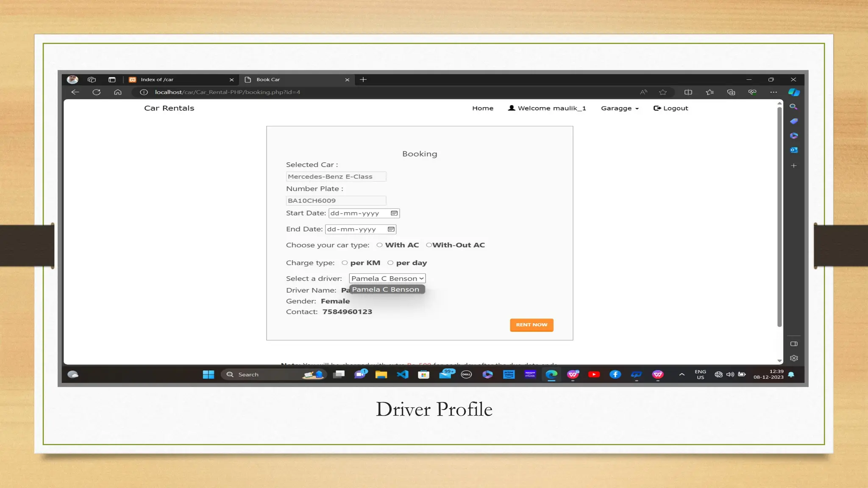The width and height of the screenshot is (868, 488).
Task: Click the browser address bar URL
Action: tap(228, 92)
